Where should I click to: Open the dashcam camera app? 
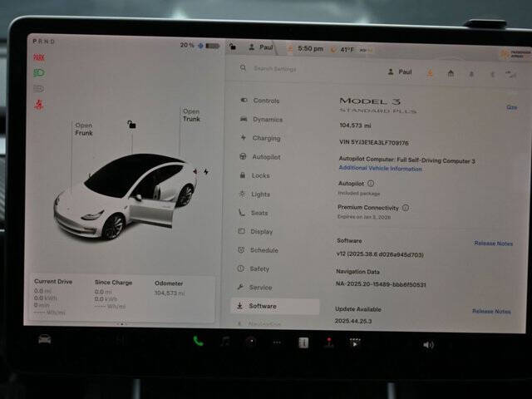click(251, 342)
